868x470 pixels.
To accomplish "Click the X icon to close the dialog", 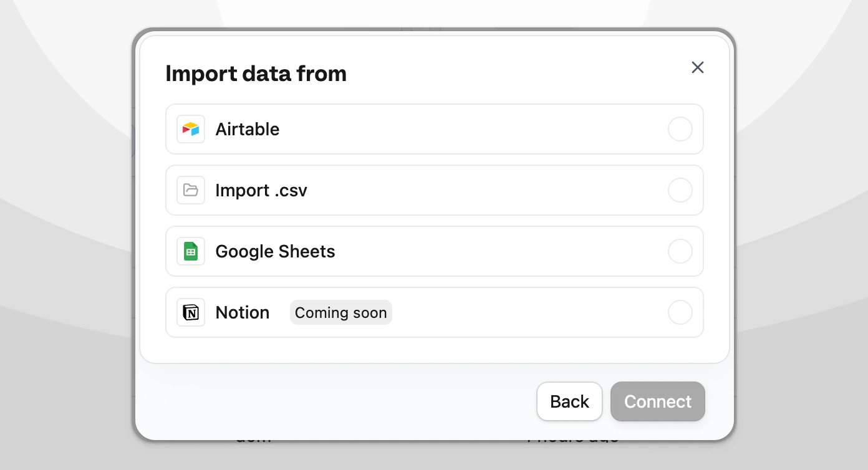I will click(x=697, y=67).
